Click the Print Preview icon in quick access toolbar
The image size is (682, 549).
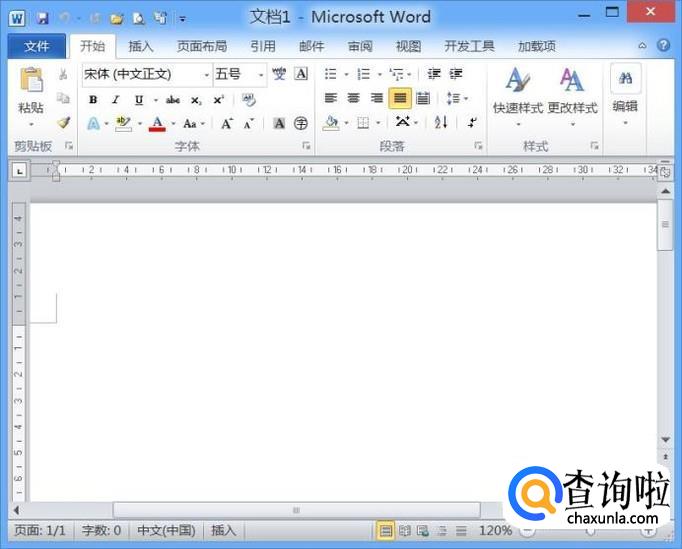coord(138,18)
